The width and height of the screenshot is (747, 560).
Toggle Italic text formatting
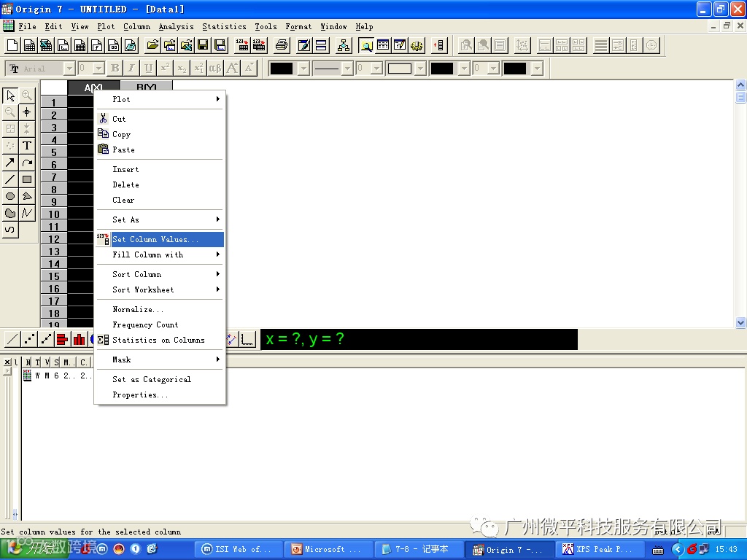(131, 68)
